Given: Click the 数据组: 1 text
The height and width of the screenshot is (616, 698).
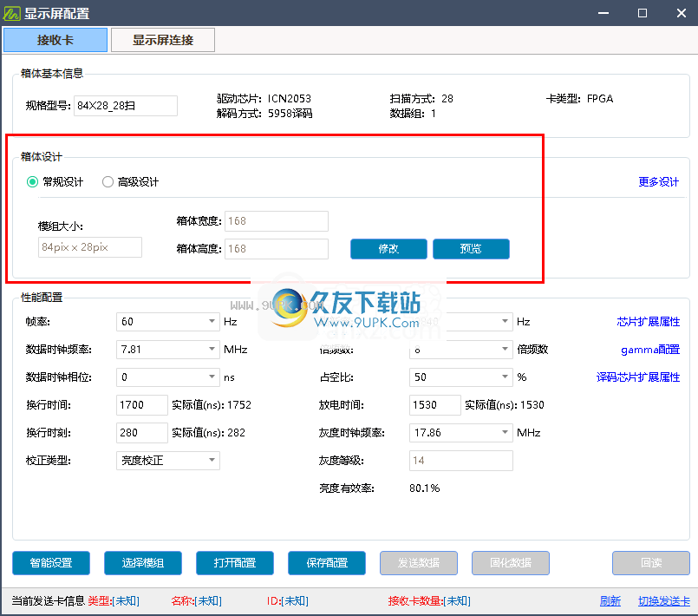Looking at the screenshot, I should point(413,114).
